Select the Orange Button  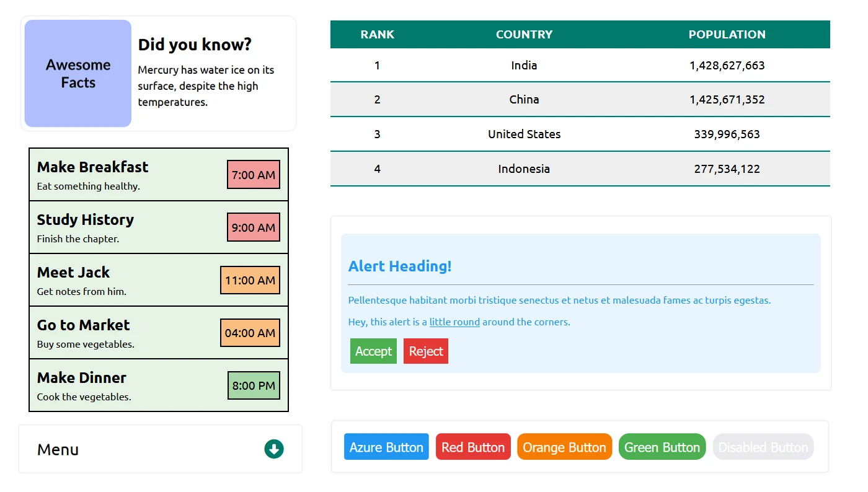(564, 447)
